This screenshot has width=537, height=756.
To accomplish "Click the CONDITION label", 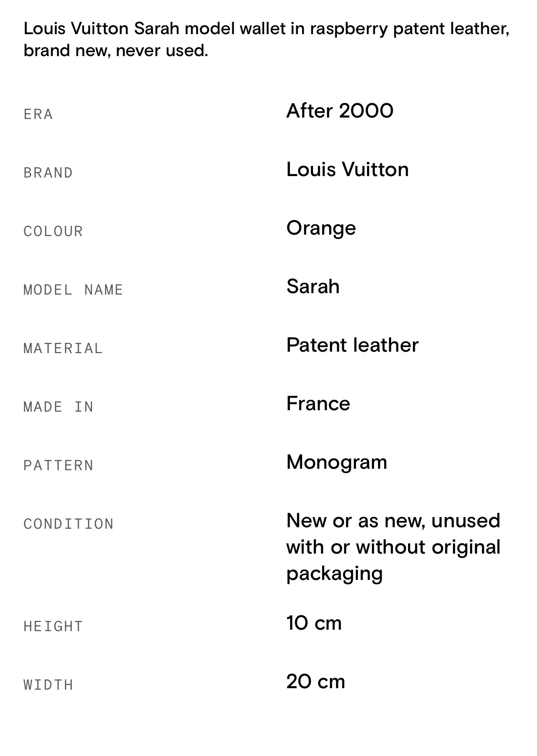I will pos(68,524).
